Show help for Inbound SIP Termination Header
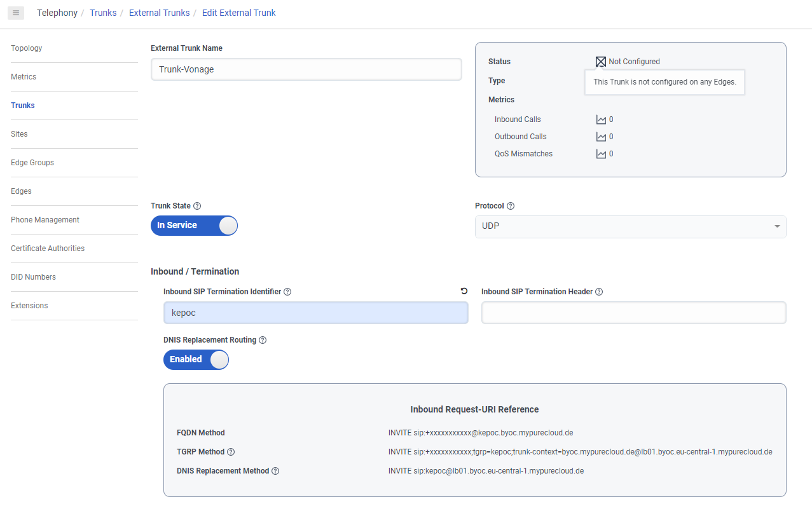The height and width of the screenshot is (511, 812). 599,292
